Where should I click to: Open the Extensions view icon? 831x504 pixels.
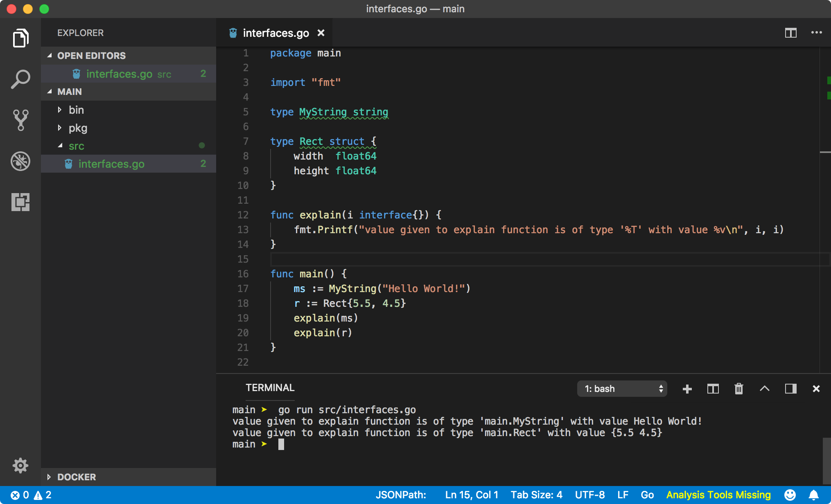pos(20,202)
